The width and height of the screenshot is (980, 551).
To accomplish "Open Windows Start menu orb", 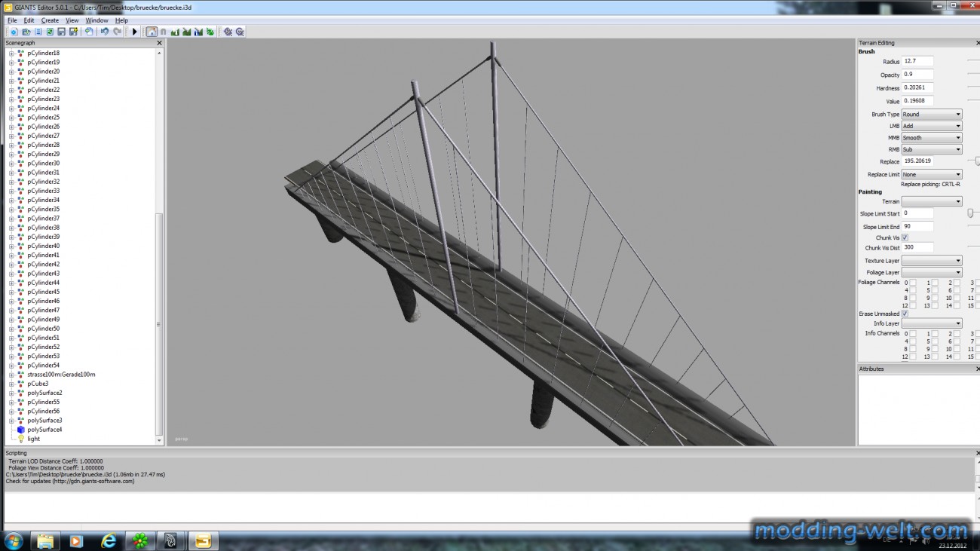I will [x=14, y=540].
